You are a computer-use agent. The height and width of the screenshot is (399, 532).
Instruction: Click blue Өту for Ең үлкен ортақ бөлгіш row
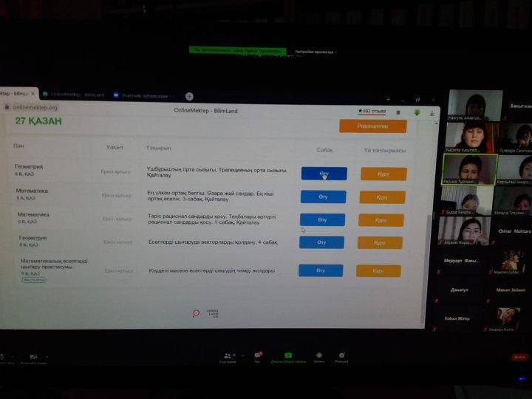(x=323, y=197)
